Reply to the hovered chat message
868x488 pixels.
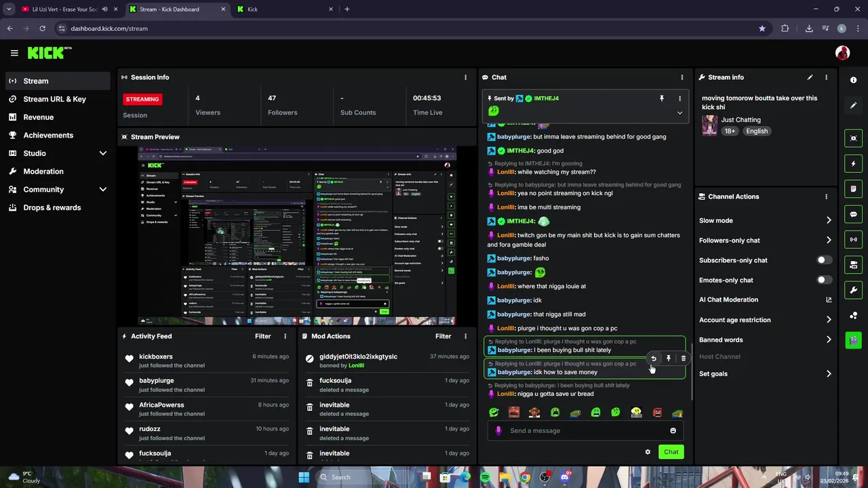tap(654, 359)
